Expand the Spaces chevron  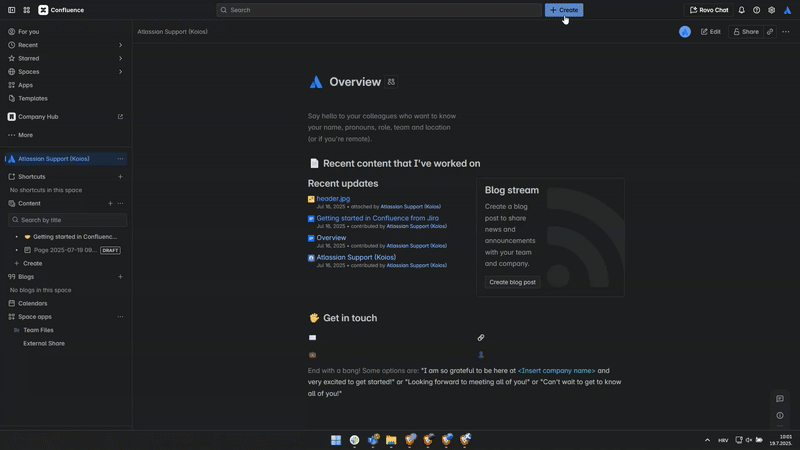(120, 71)
